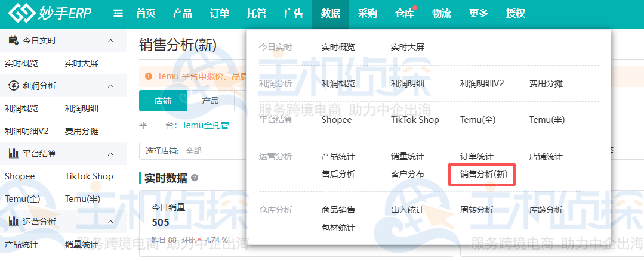The image size is (644, 261).
Task: Click the 运营分析 bar chart icon in sidebar
Action: pos(14,222)
